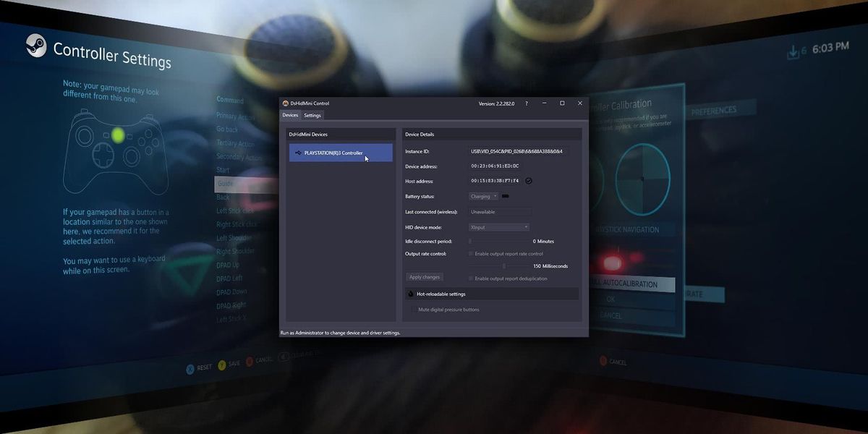Click the Apply changes button
The height and width of the screenshot is (434, 868).
click(425, 277)
